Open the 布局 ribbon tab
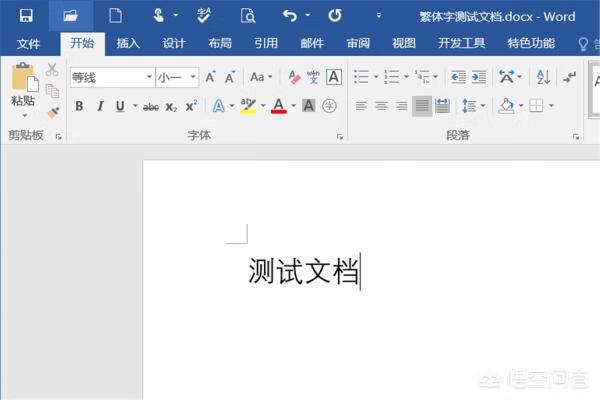600x400 pixels. point(220,44)
